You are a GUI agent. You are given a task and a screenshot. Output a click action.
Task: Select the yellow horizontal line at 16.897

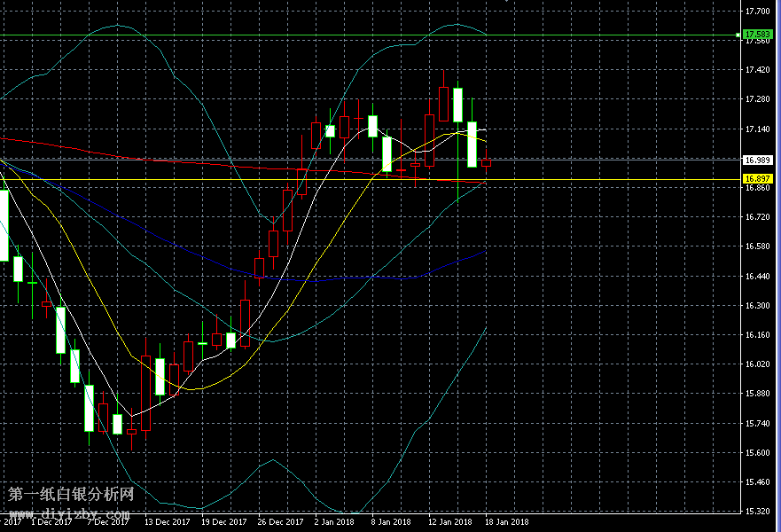point(576,180)
